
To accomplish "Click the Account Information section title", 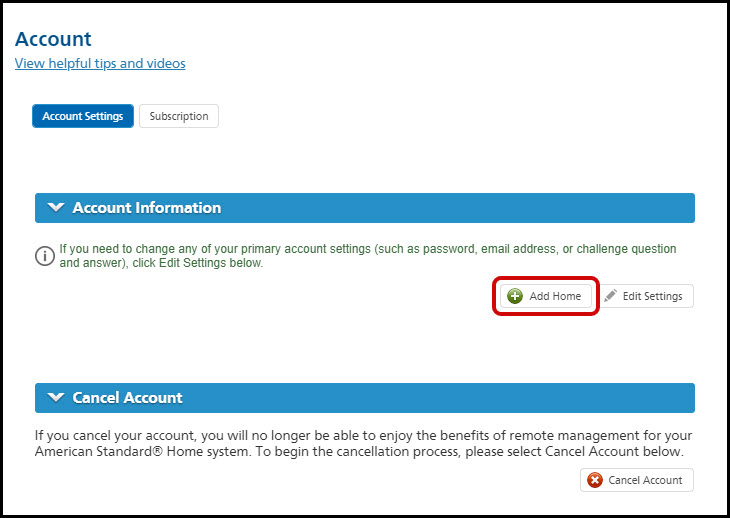I will click(x=147, y=208).
